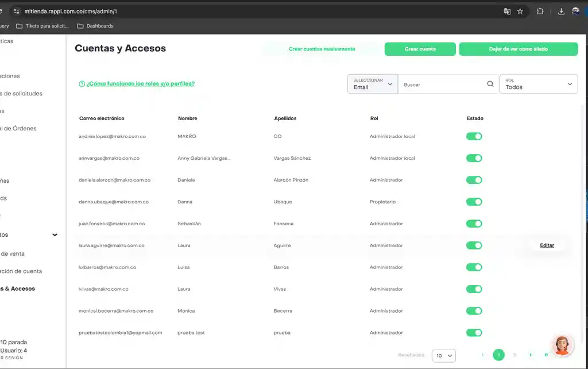The height and width of the screenshot is (369, 588).
Task: Toggle the status for danna.ubaque@makro.com.co
Action: click(x=474, y=202)
